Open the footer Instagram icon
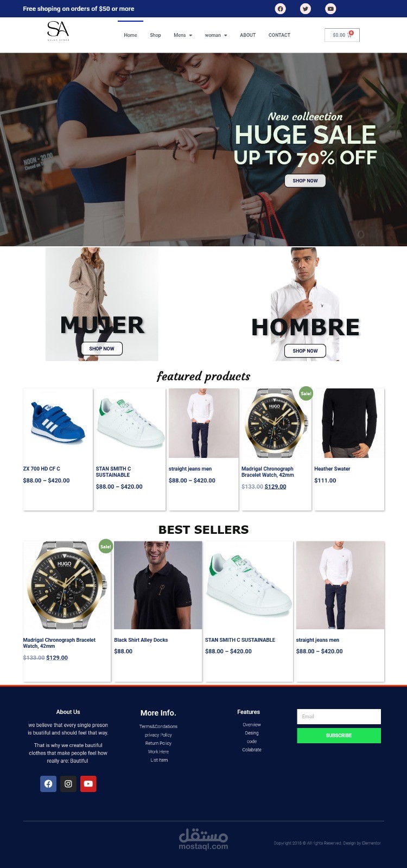Screen dimensions: 407x868 (68, 783)
